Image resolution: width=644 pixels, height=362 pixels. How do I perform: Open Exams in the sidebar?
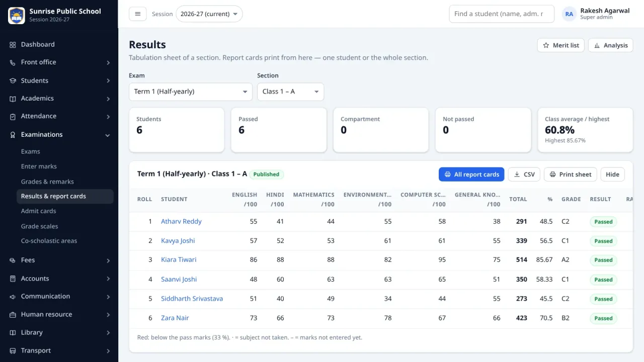click(x=30, y=151)
